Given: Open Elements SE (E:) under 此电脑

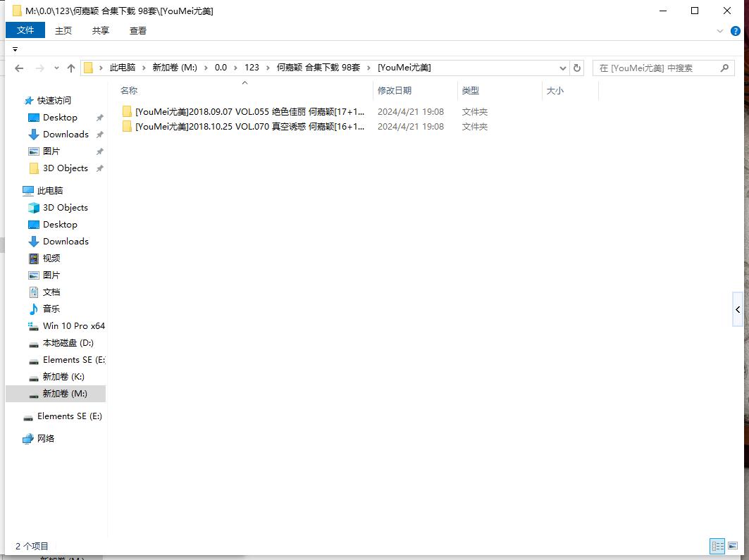Looking at the screenshot, I should pyautogui.click(x=73, y=360).
